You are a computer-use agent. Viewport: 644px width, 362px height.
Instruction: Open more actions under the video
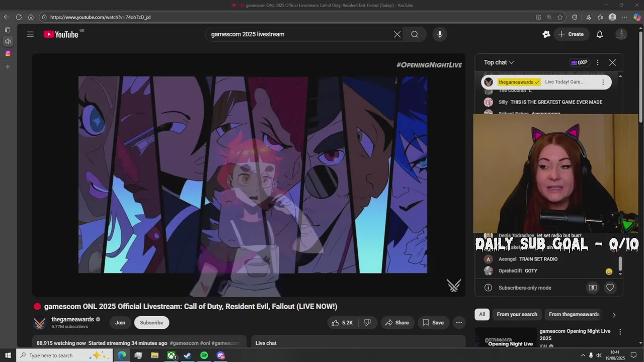click(459, 323)
